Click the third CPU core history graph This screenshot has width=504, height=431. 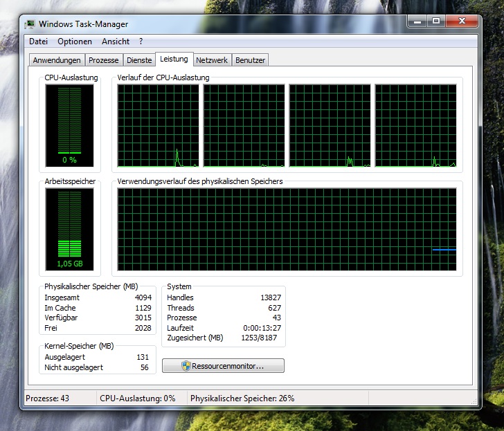[x=330, y=126]
